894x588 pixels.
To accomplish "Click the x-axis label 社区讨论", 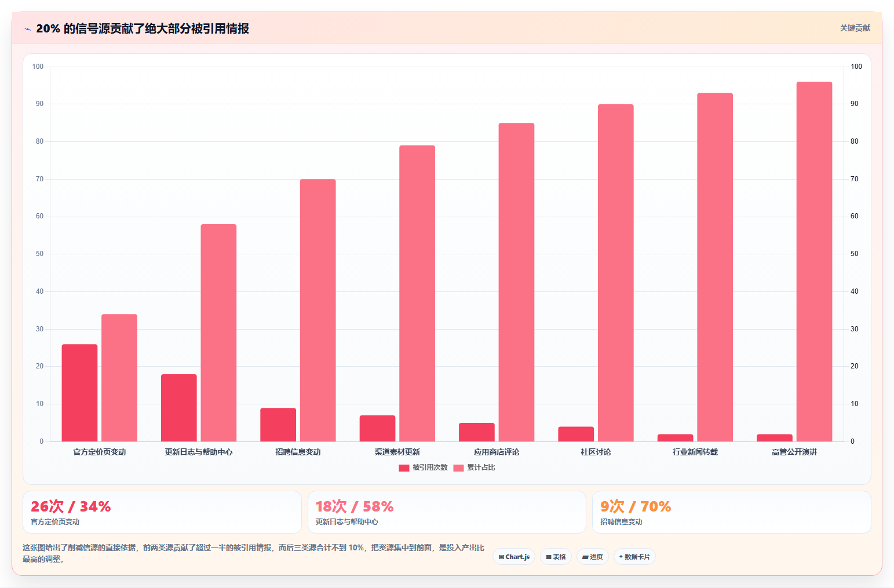I will click(596, 452).
